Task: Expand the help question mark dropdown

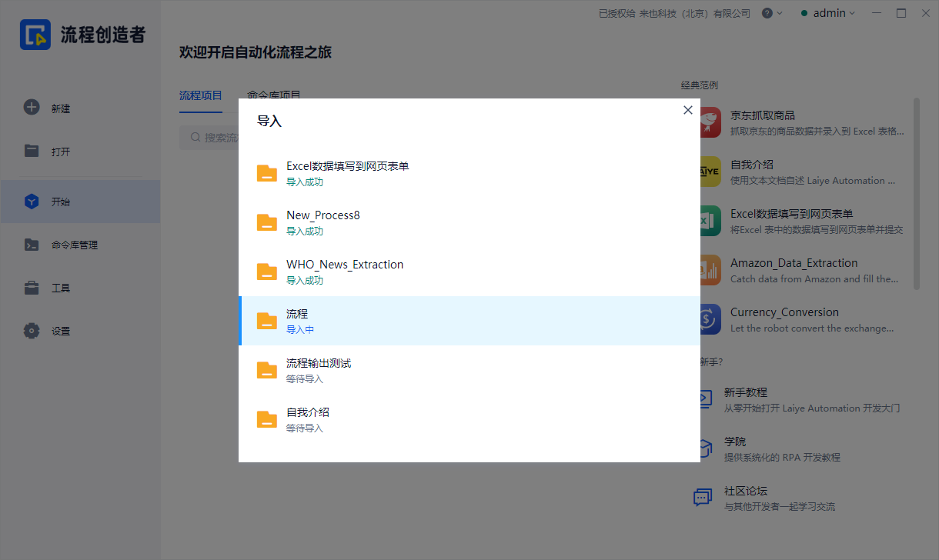Action: pos(771,13)
